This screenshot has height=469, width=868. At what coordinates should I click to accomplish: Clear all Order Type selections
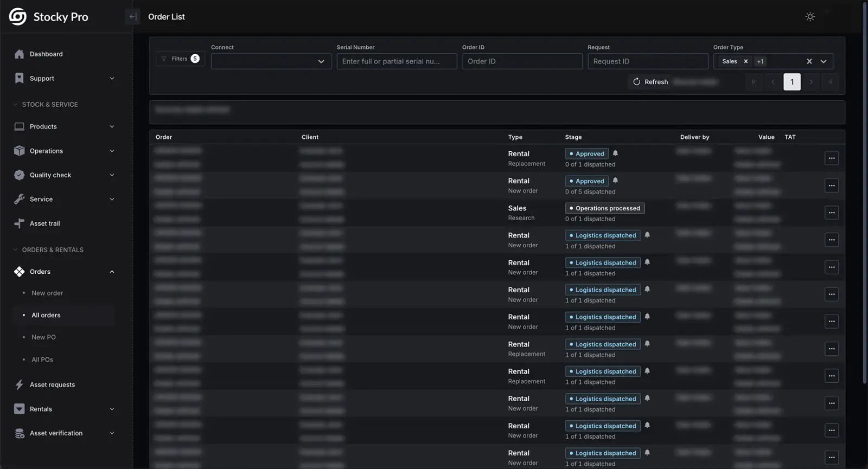point(809,61)
